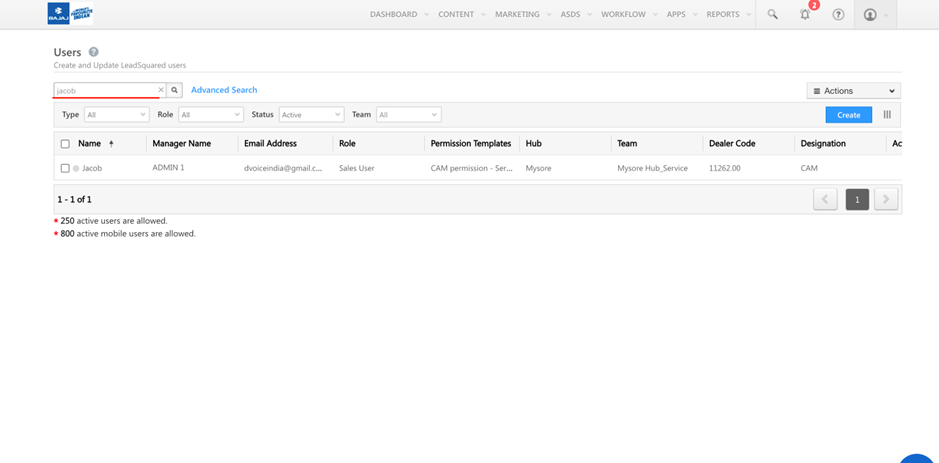Click the search button next to jacob field
Viewport: 939px width, 463px height.
(174, 90)
